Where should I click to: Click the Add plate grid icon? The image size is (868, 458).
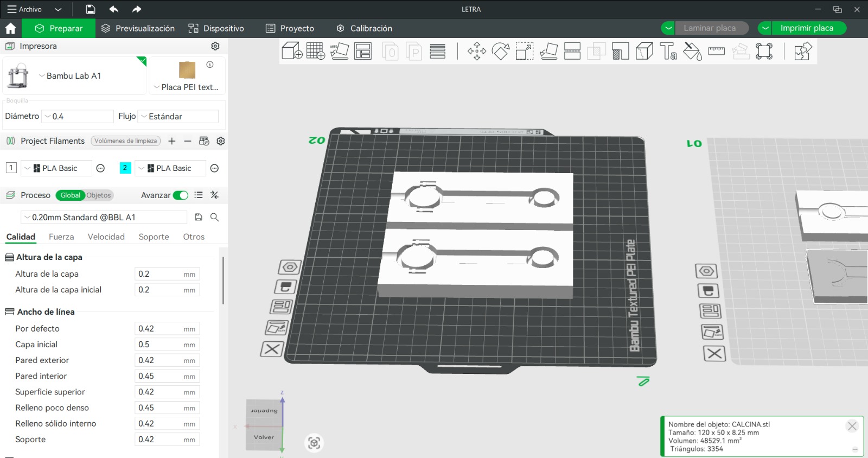point(315,51)
